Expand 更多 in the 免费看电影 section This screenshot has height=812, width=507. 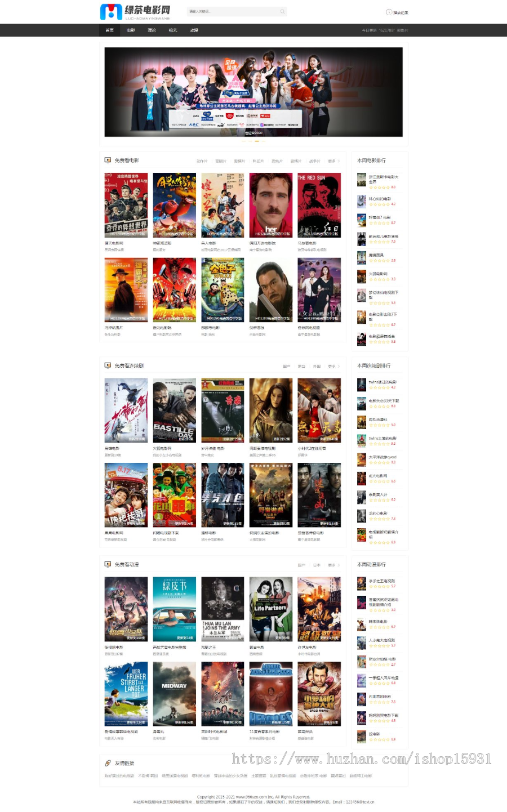tap(333, 161)
